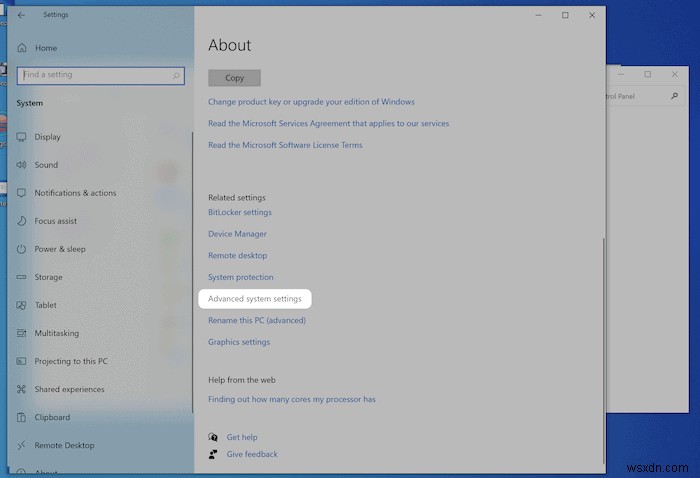The height and width of the screenshot is (478, 700).
Task: Click the Shared experiences icon
Action: click(21, 389)
